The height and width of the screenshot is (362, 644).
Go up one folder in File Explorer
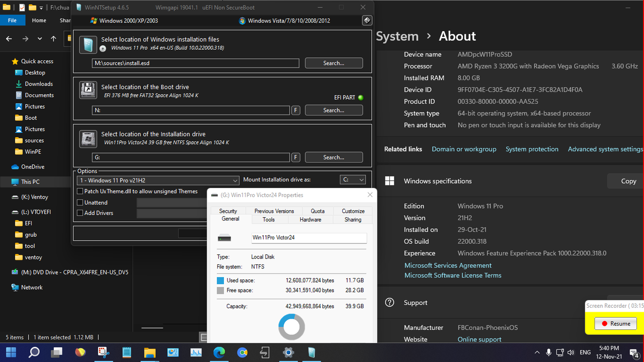[53, 39]
